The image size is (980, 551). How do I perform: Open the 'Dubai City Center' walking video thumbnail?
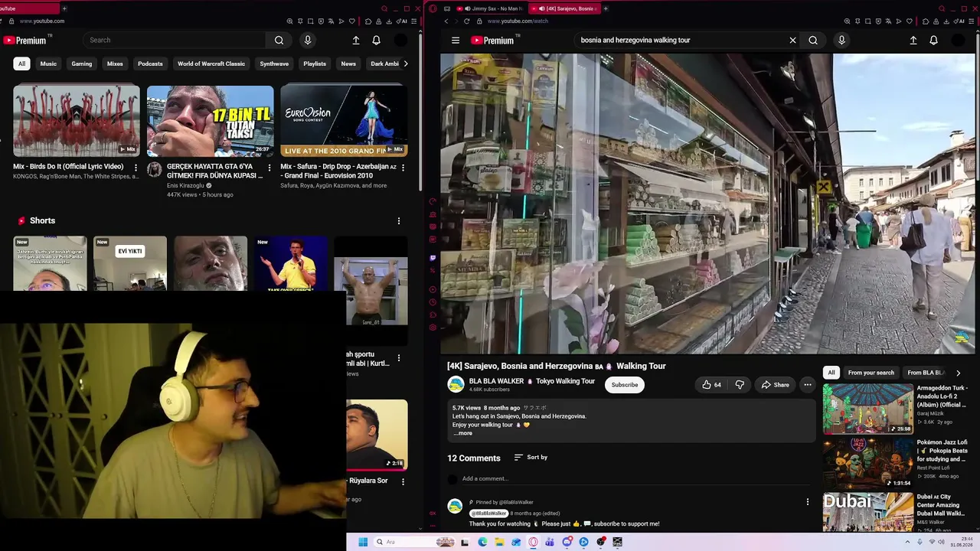click(868, 512)
